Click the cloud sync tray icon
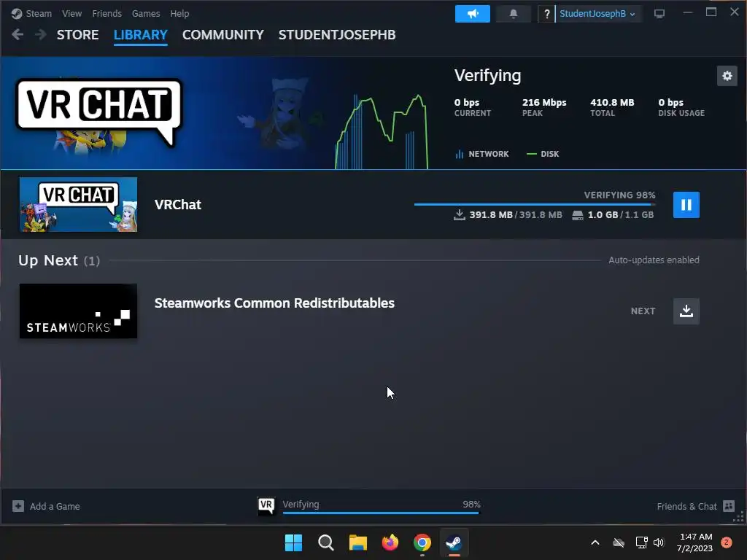747x560 pixels. (x=619, y=542)
